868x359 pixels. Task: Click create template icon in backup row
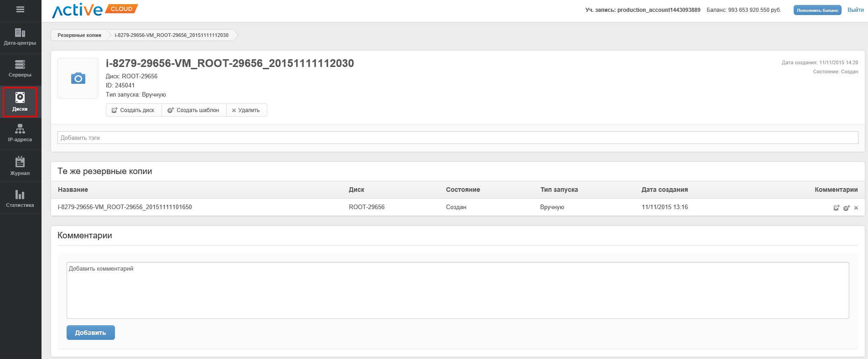[x=847, y=208]
